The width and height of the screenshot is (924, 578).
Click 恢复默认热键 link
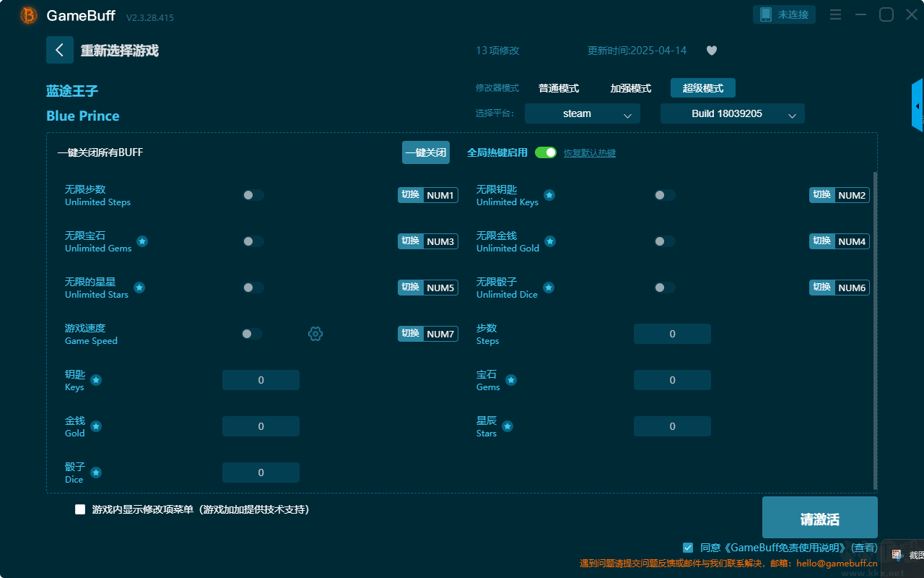coord(590,153)
